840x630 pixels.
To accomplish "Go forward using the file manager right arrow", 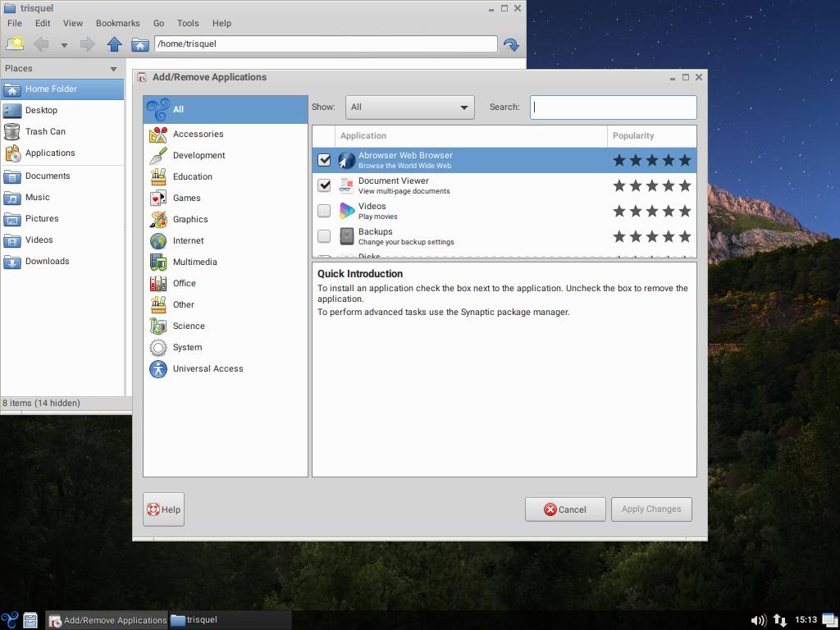I will tap(87, 44).
